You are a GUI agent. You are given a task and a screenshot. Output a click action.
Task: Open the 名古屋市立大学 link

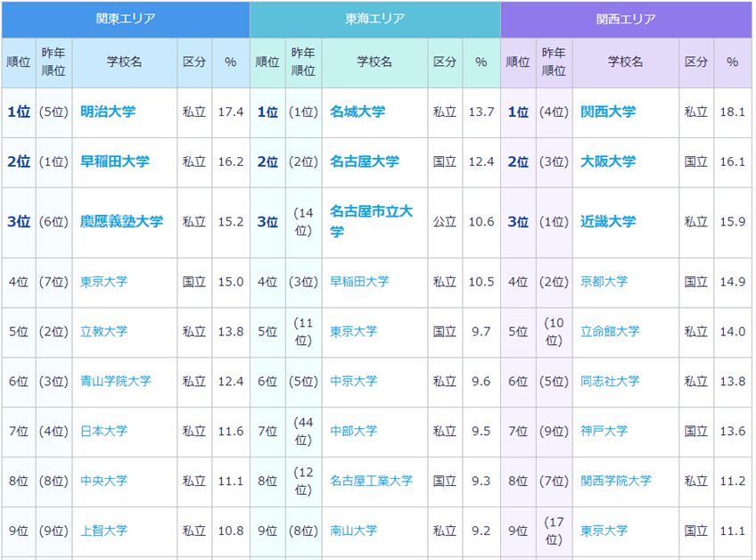click(x=371, y=221)
